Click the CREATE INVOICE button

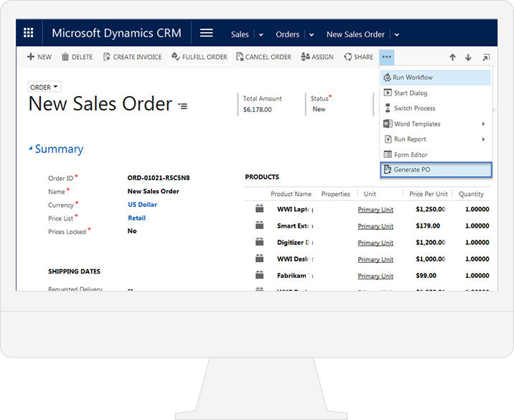click(x=132, y=57)
